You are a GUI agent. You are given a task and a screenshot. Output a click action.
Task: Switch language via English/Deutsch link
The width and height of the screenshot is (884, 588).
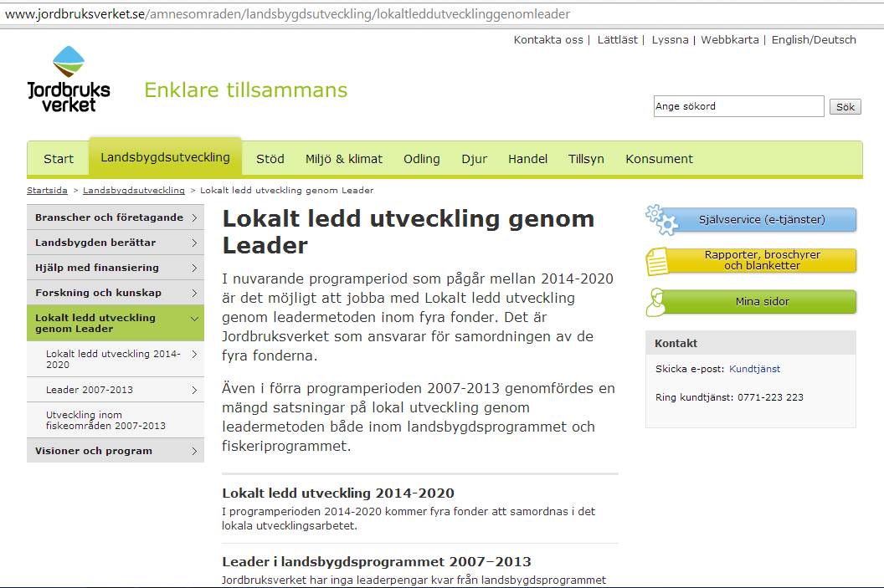click(x=814, y=40)
